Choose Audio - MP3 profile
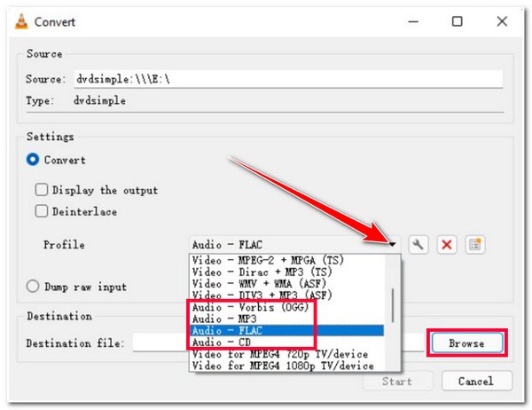Screen dimensions: 532x410 click(286, 319)
